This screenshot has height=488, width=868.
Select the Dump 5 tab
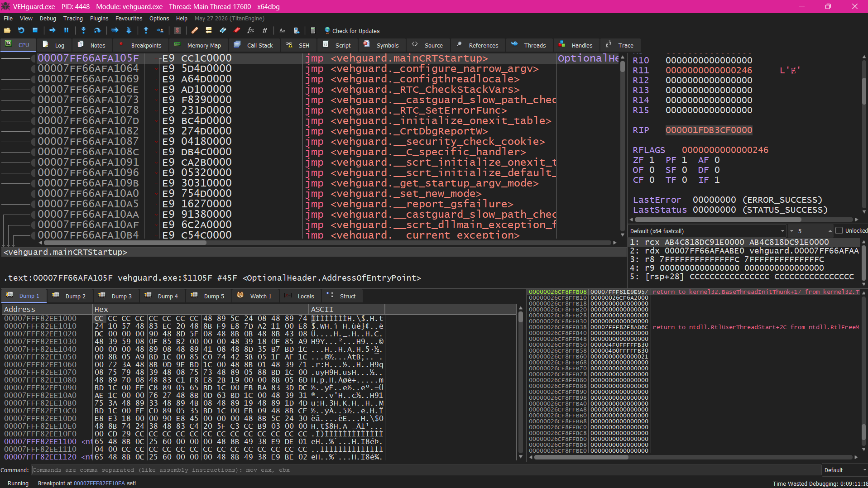(x=208, y=296)
